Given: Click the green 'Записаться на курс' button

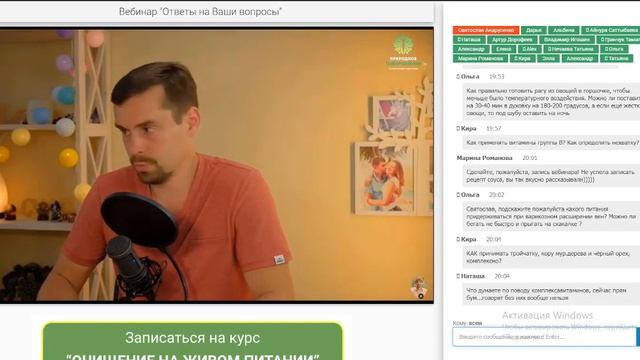Looking at the screenshot, I should 193,342.
